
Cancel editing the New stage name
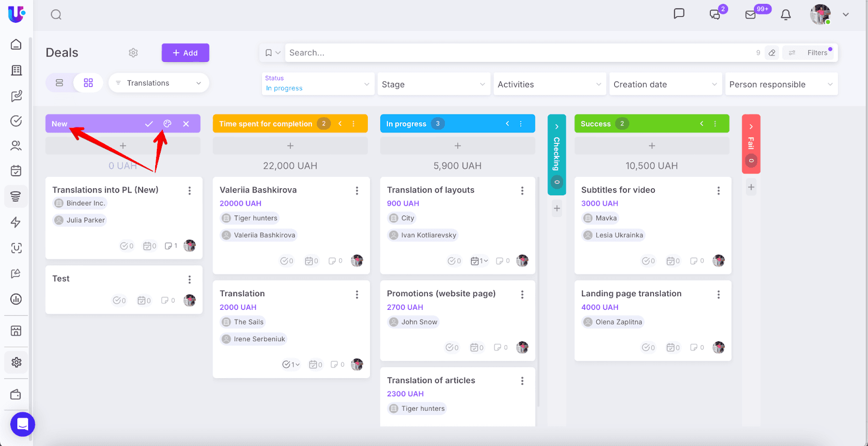186,124
